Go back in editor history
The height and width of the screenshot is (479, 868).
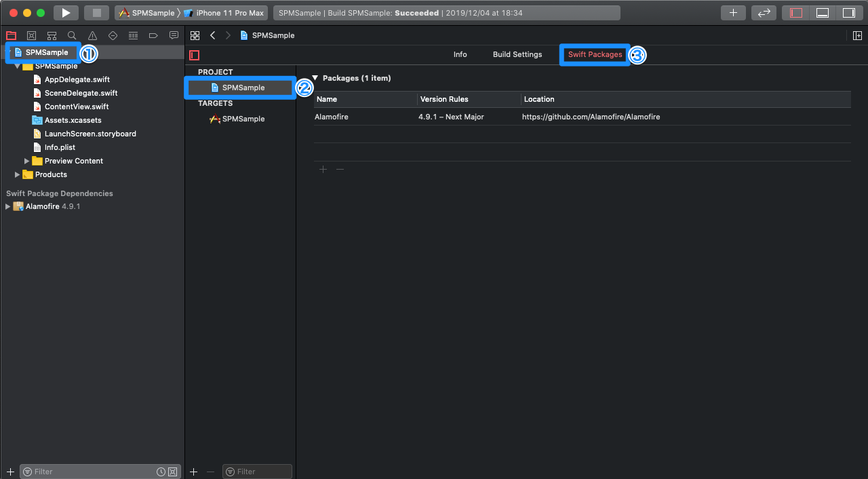point(213,35)
